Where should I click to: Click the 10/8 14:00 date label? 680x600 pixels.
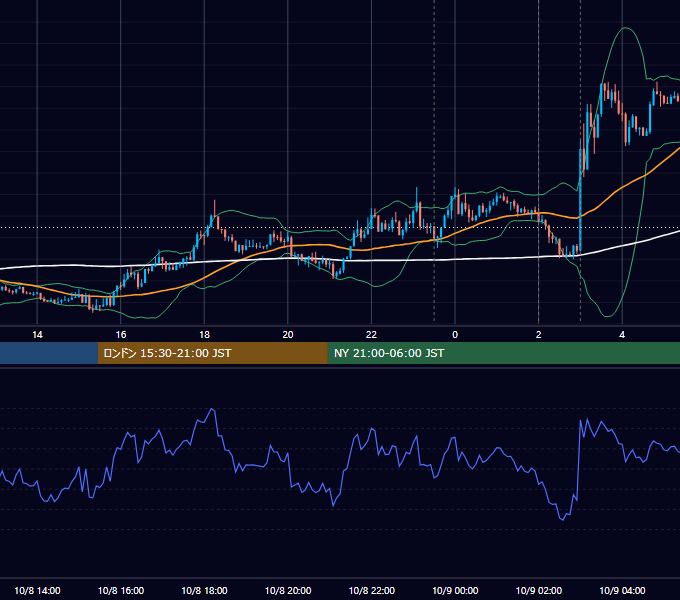click(37, 590)
